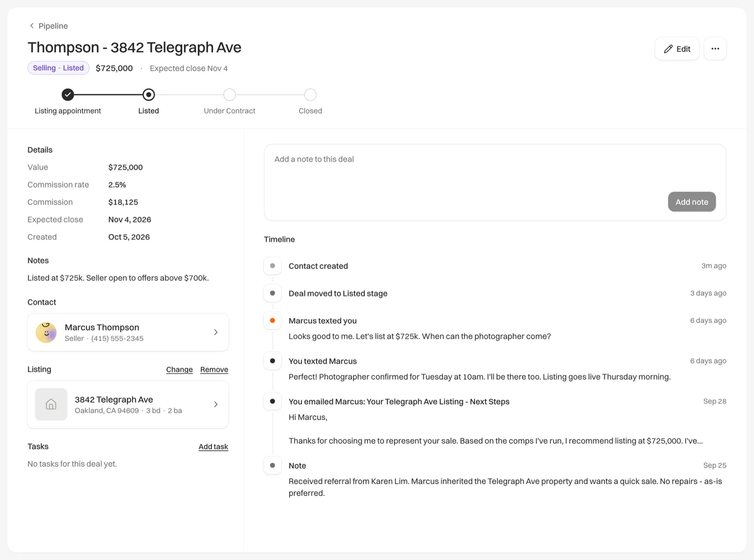Click the Note timeline marker

272,465
